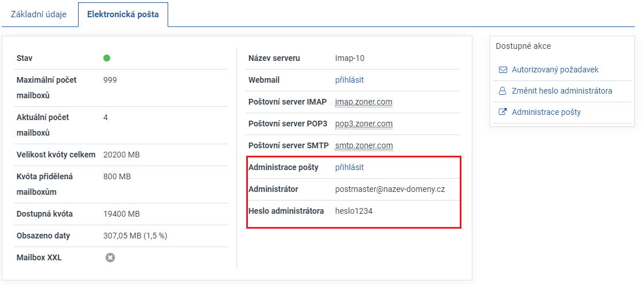Open Administrace pošty přihlásit link
644x285 pixels.
349,167
